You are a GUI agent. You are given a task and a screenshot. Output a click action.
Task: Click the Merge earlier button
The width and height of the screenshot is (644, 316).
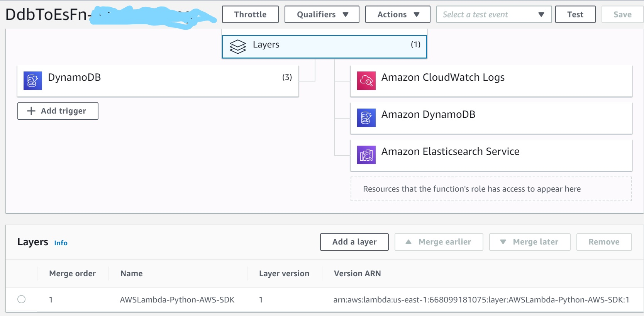439,242
